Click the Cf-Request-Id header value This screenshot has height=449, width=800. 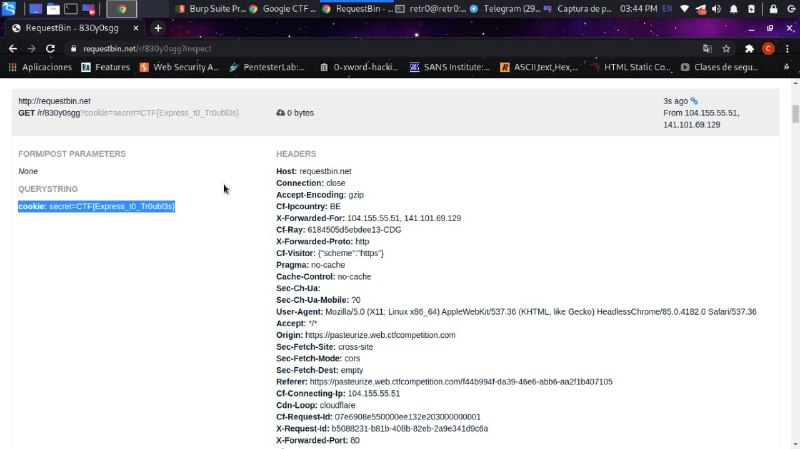[407, 417]
